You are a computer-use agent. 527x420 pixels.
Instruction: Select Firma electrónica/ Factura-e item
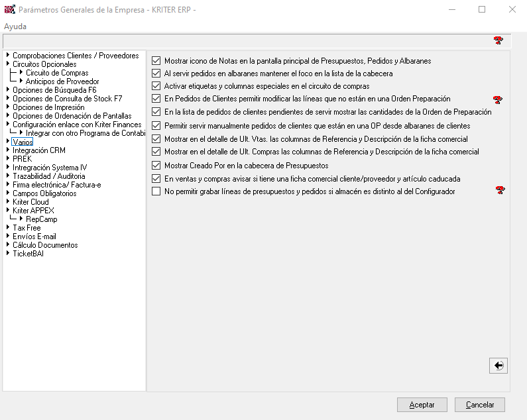click(56, 185)
